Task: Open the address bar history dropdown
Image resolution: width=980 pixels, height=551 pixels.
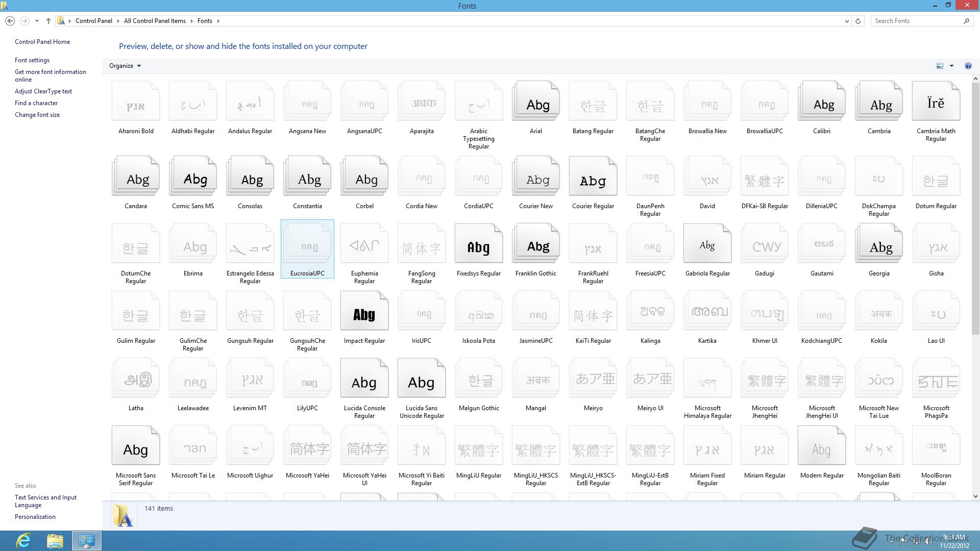Action: [x=847, y=21]
